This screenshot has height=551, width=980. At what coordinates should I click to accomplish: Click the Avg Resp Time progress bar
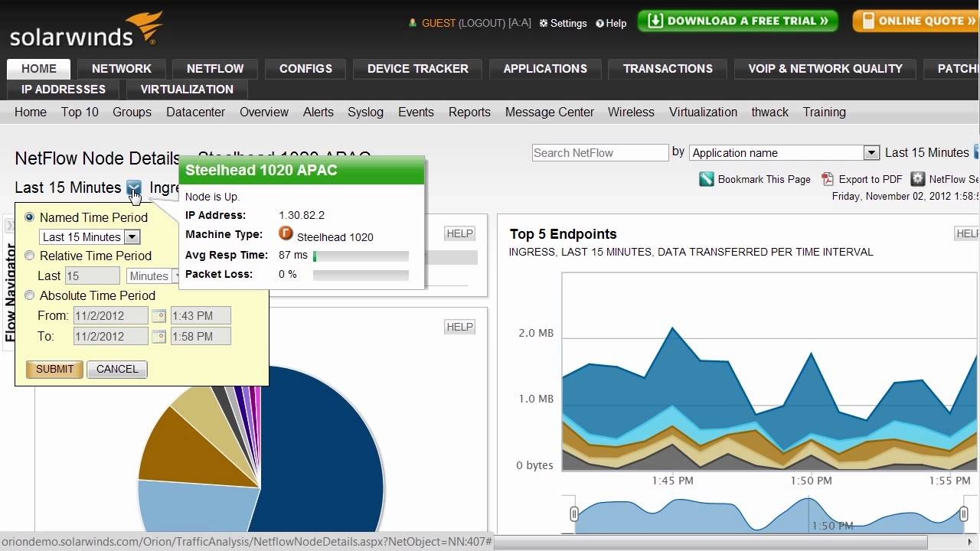360,256
